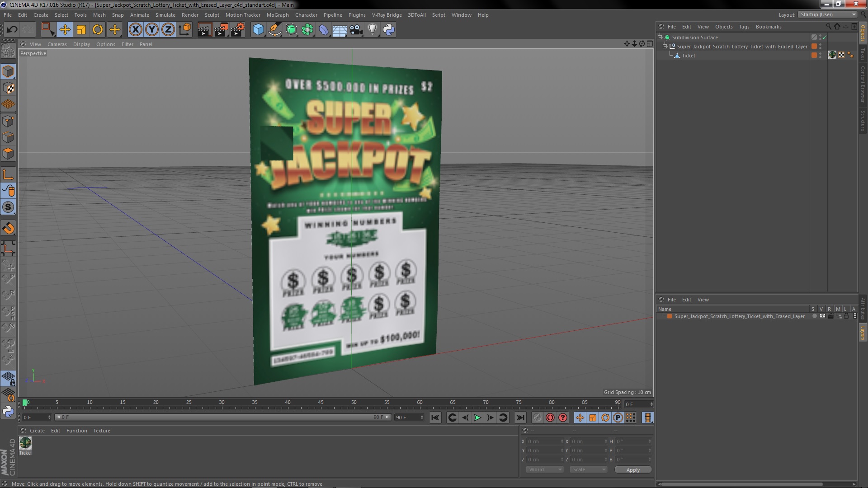Open the Bend deformer icon
This screenshot has width=868, height=488.
tap(324, 30)
